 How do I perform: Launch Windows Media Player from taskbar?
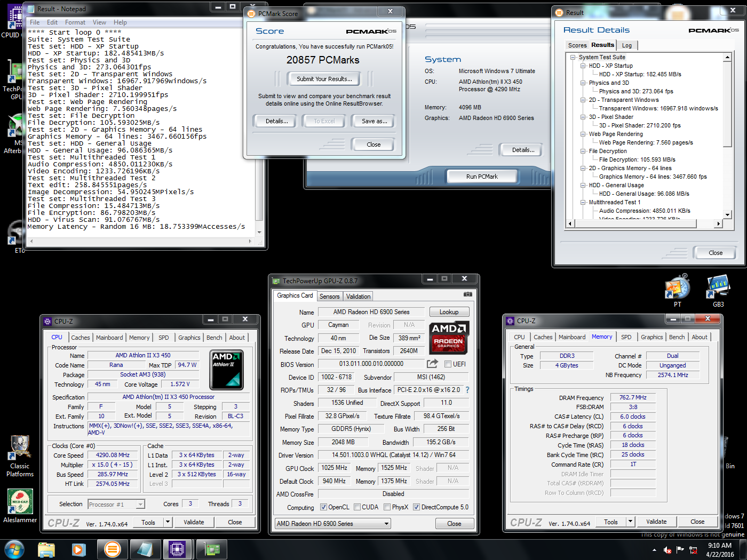pyautogui.click(x=78, y=549)
